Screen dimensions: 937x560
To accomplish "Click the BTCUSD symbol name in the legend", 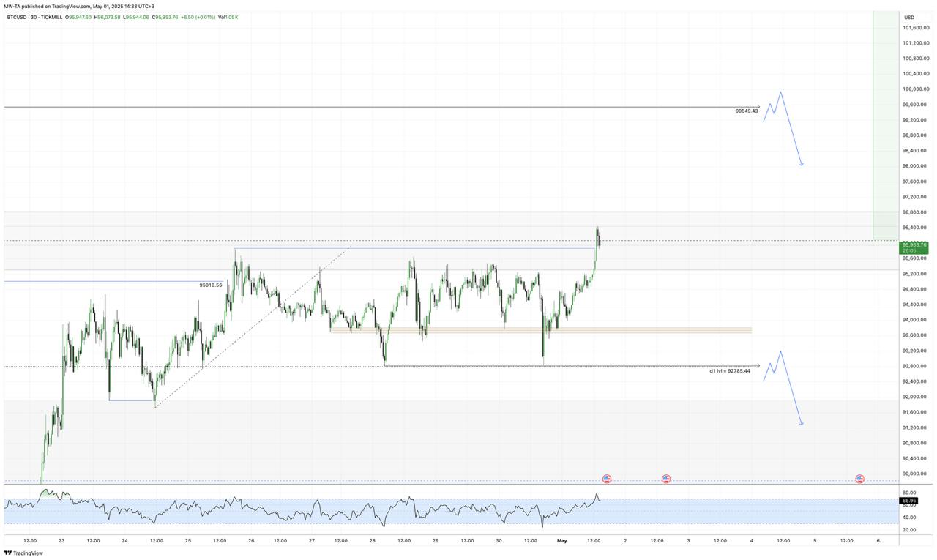I will (x=18, y=17).
